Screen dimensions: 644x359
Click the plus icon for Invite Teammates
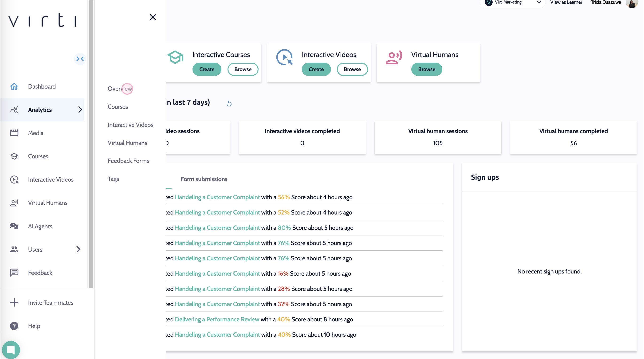pyautogui.click(x=14, y=303)
